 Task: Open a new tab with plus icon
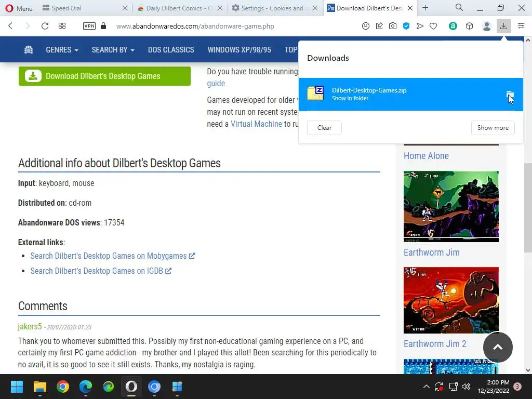[425, 8]
